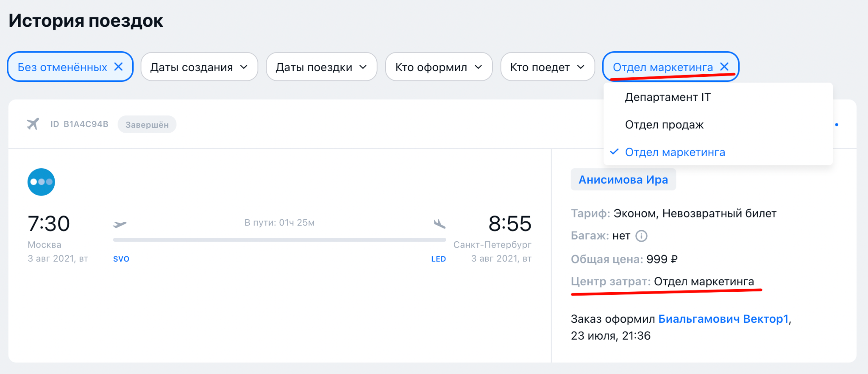Image resolution: width=868 pixels, height=374 pixels.
Task: Choose 'Отдел продаж' from the dropdown list
Action: [x=718, y=125]
